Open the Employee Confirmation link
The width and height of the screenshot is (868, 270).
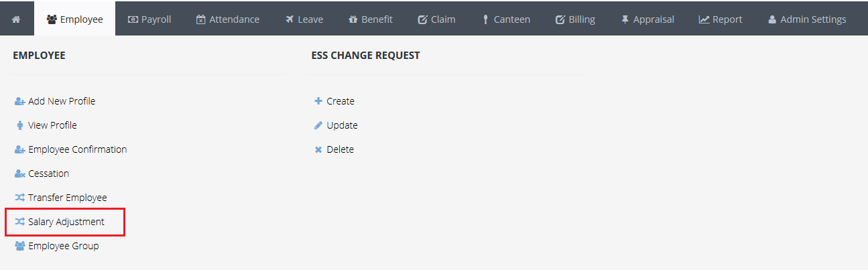click(x=77, y=149)
